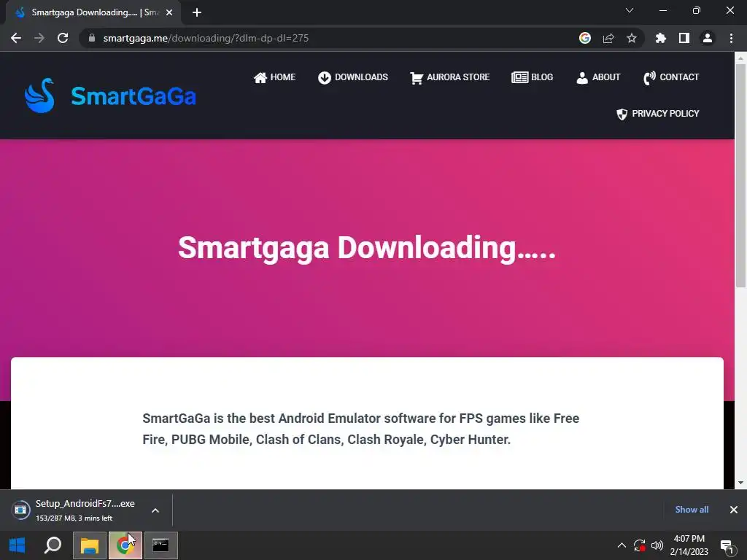The height and width of the screenshot is (560, 747).
Task: Reload the page with refresh icon
Action: [x=63, y=38]
